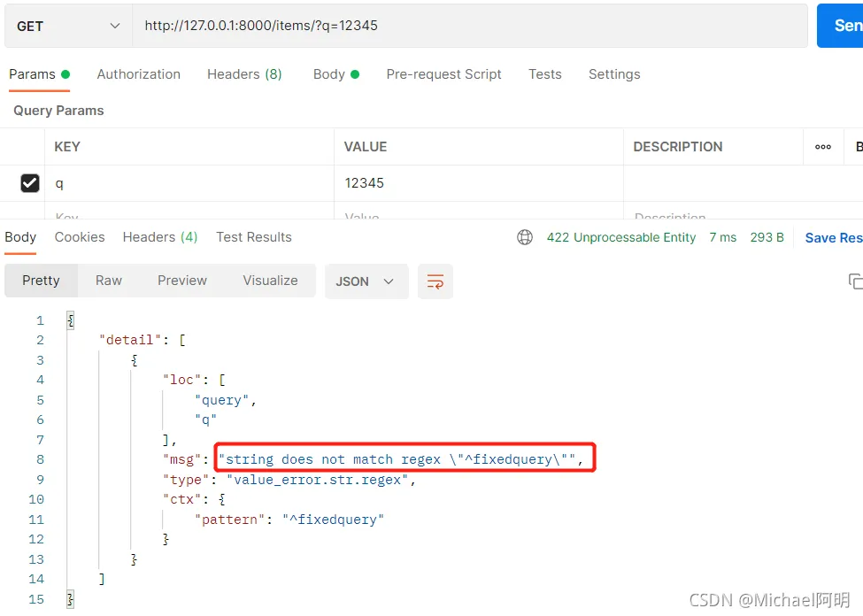
Task: Toggle the wrap lines icon
Action: [x=435, y=281]
